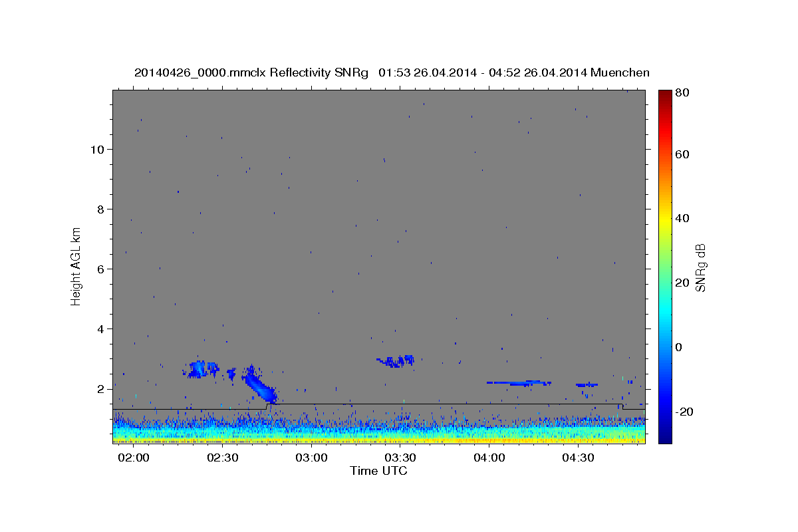Viewport: 798px width, 532px height.
Task: Click the diagonal cloud streak near 02:40
Action: [x=261, y=385]
